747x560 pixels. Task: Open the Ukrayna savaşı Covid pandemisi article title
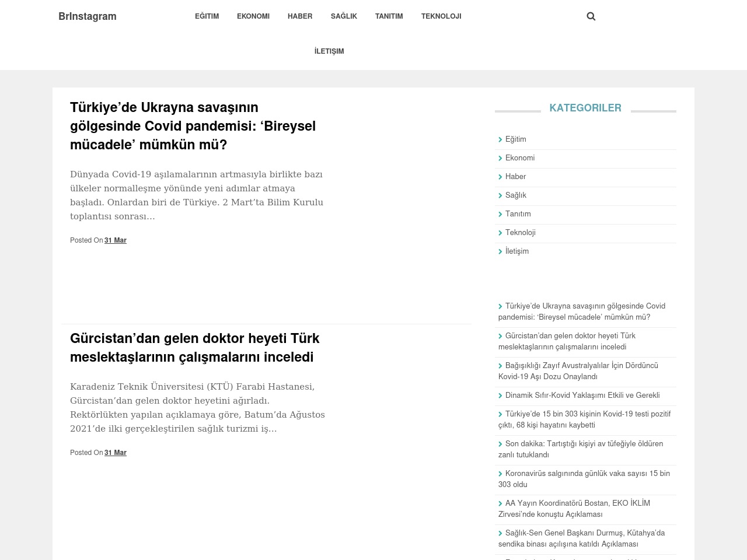pos(193,126)
